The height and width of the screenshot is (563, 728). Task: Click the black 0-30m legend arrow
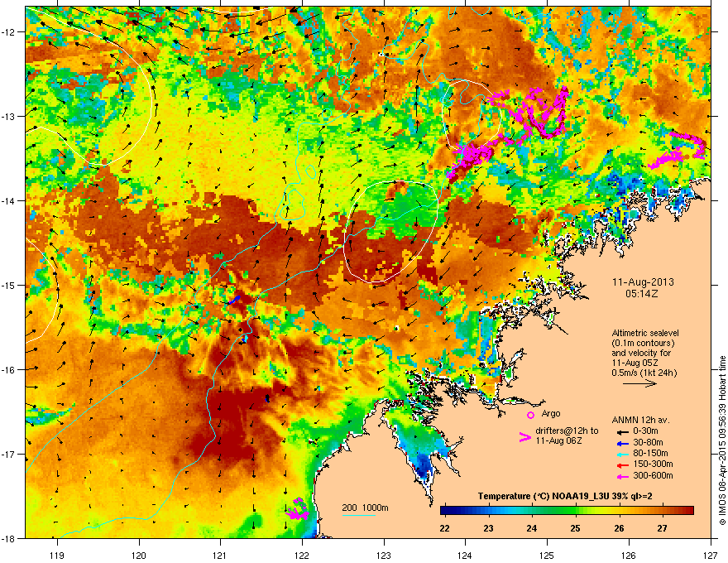pyautogui.click(x=622, y=431)
